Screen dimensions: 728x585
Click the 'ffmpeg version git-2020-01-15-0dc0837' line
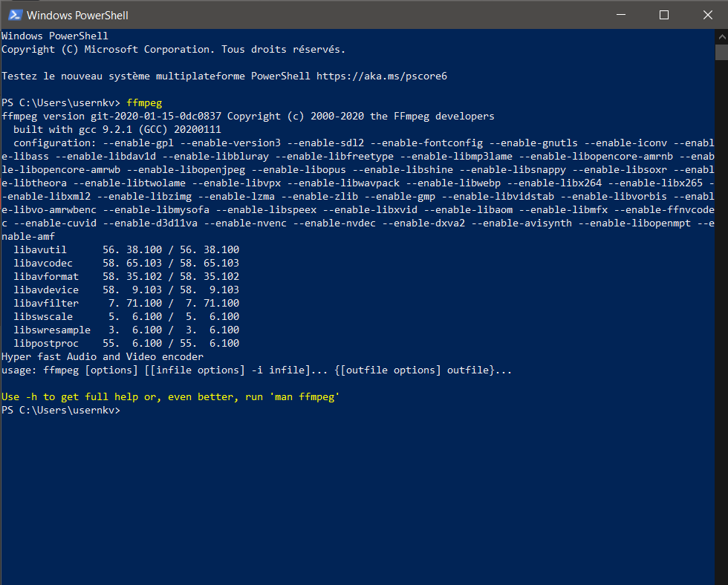point(248,116)
